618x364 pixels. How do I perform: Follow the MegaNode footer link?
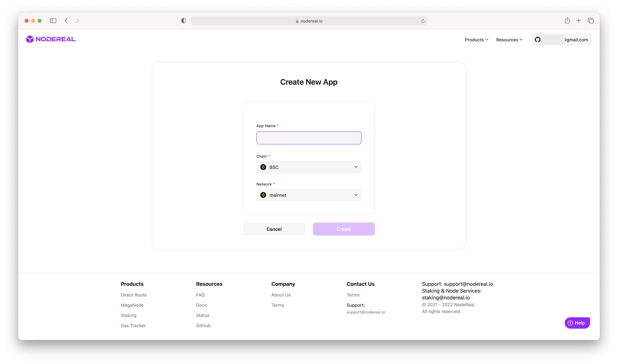tap(132, 305)
